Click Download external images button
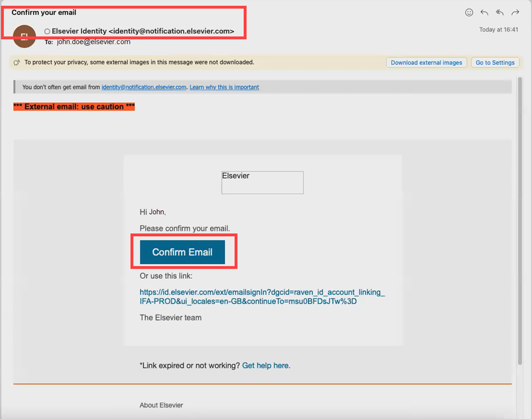 tap(426, 62)
